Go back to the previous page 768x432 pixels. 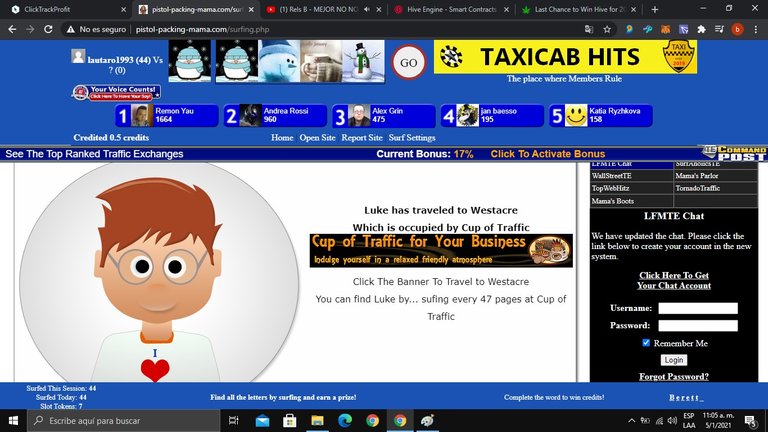point(12,29)
